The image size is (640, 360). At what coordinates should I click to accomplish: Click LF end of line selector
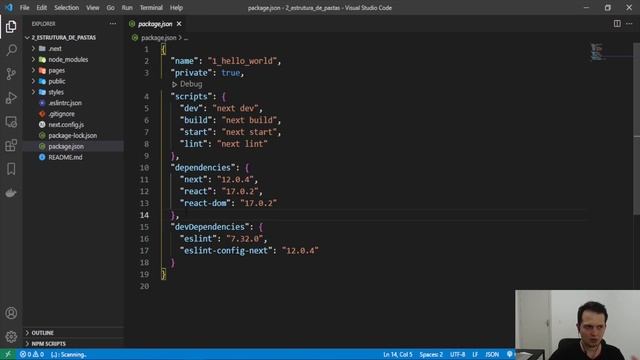tap(475, 354)
